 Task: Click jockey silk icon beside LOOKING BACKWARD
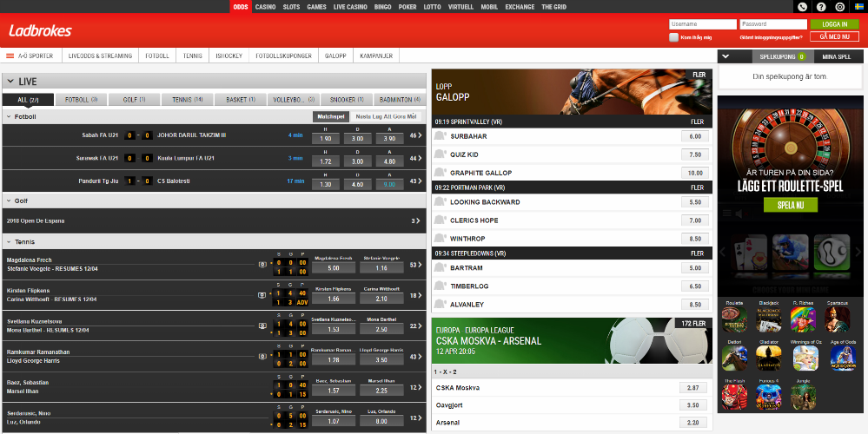point(441,201)
